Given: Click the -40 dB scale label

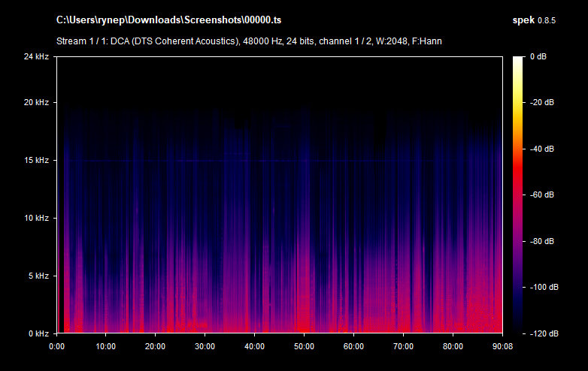Looking at the screenshot, I should coord(541,149).
